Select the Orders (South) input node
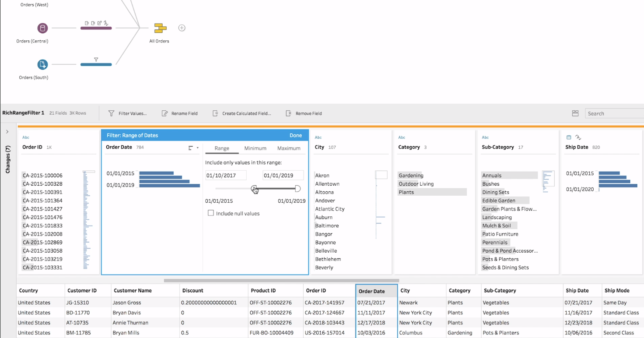 [x=42, y=64]
